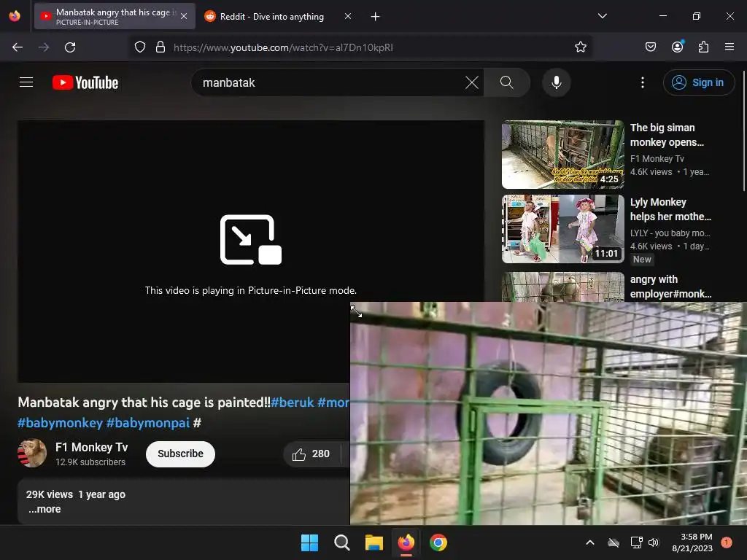
Task: Open Lyly Monkey helps her mother thumbnail
Action: (562, 228)
